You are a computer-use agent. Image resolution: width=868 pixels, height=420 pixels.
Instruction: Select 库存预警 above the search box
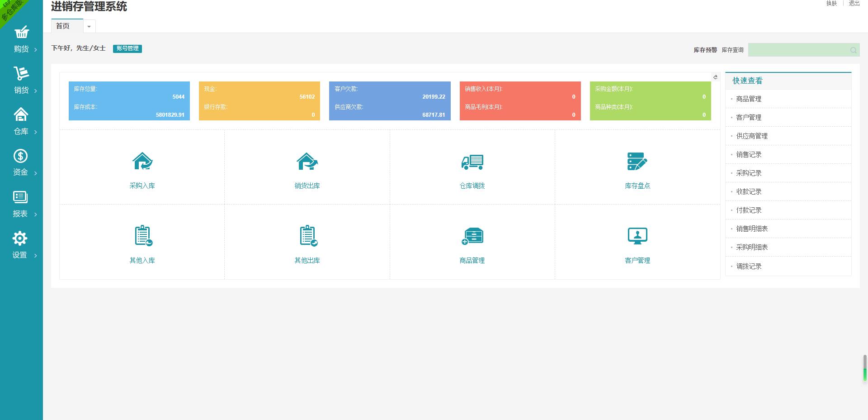[705, 50]
